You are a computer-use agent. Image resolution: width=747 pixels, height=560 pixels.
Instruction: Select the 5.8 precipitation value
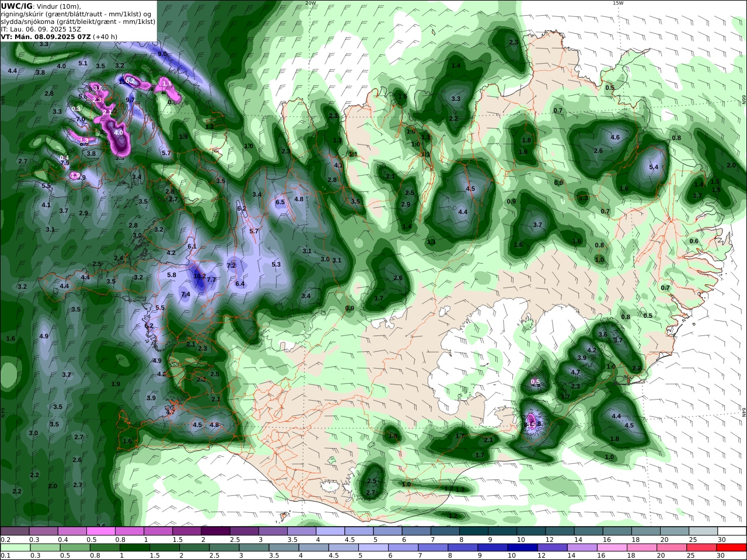pyautogui.click(x=172, y=275)
